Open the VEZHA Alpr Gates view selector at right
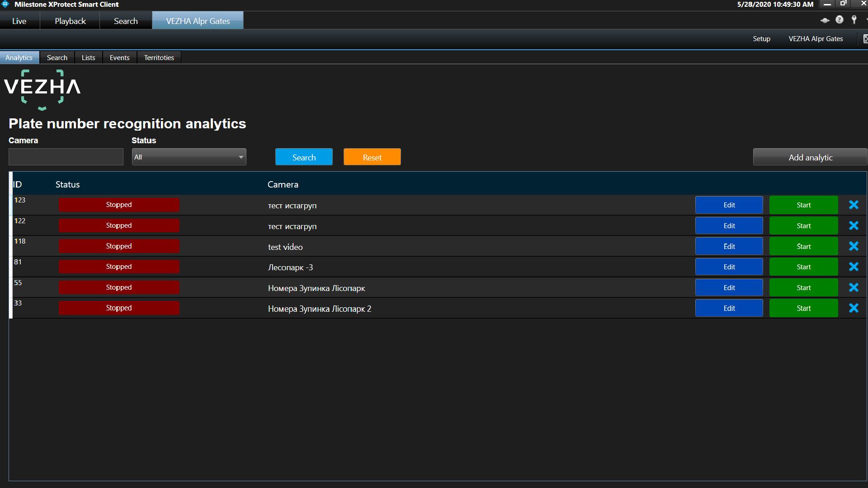868x488 pixels. click(816, 39)
